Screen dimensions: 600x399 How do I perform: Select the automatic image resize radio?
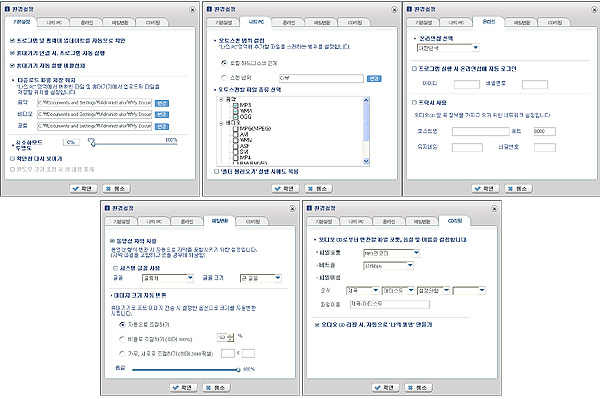122,324
